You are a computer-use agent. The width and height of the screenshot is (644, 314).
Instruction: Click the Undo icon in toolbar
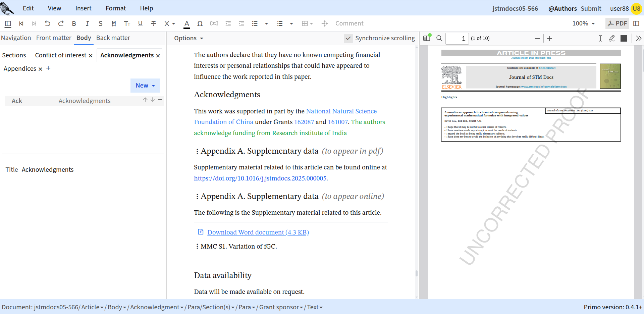coord(48,23)
